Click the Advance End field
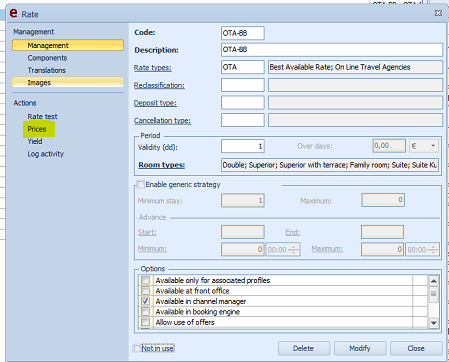 pyautogui.click(x=382, y=232)
